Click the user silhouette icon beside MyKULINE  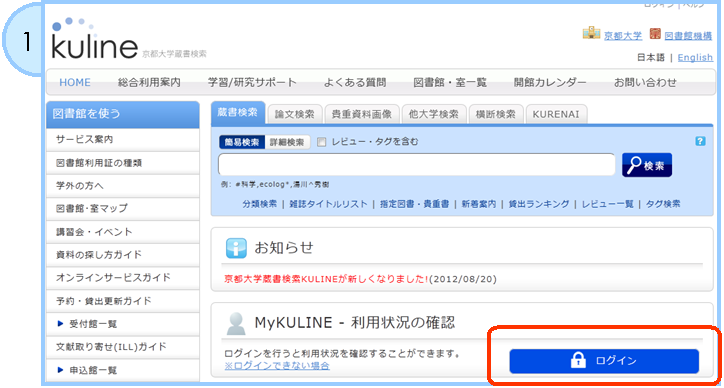pyautogui.click(x=236, y=323)
